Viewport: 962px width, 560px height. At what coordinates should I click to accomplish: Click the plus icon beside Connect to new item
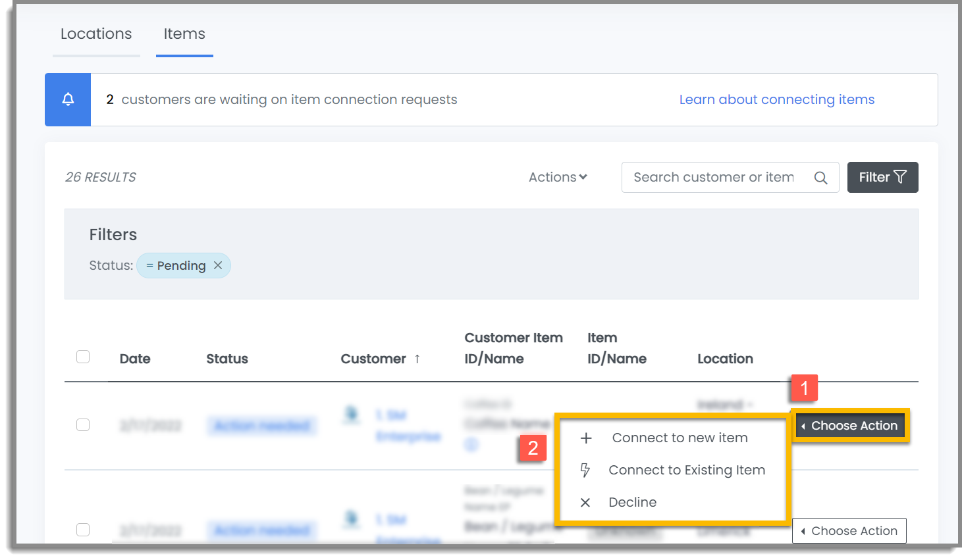pyautogui.click(x=586, y=438)
